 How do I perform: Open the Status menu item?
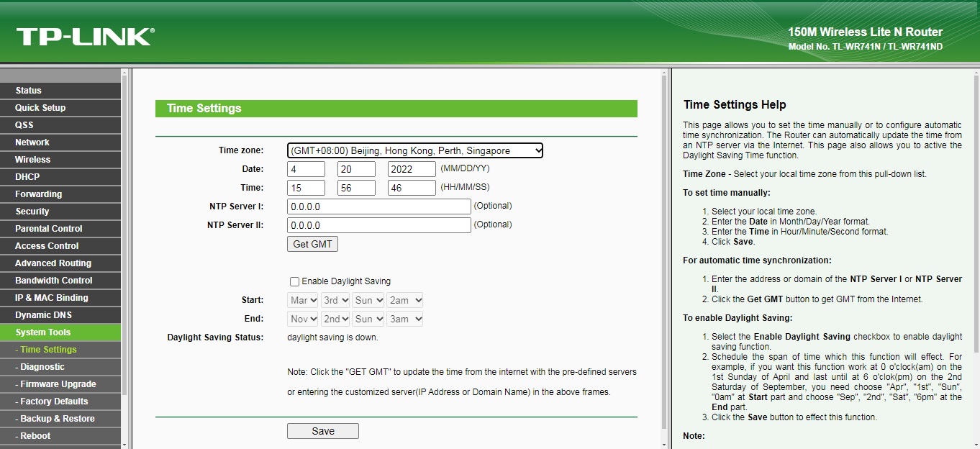[29, 91]
